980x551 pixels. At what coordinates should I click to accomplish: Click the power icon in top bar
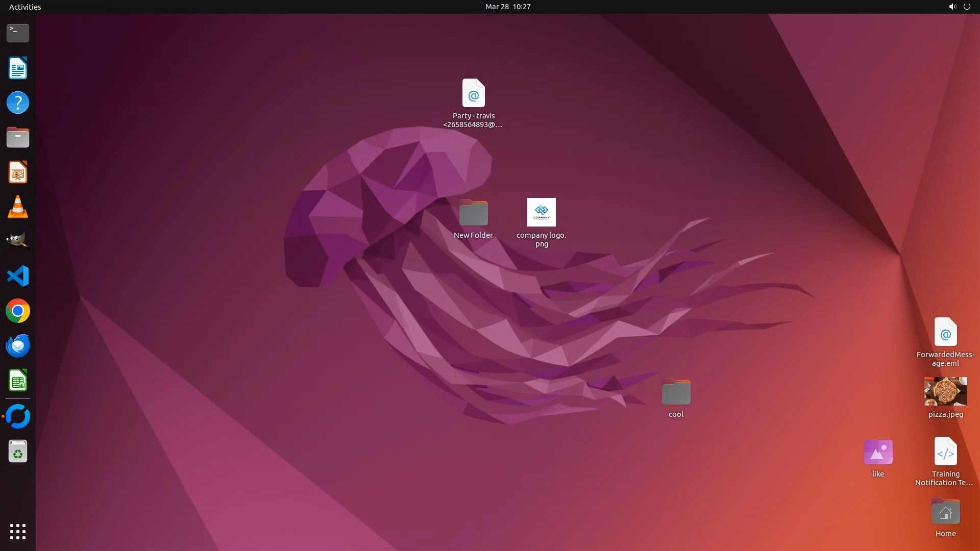[x=967, y=7]
